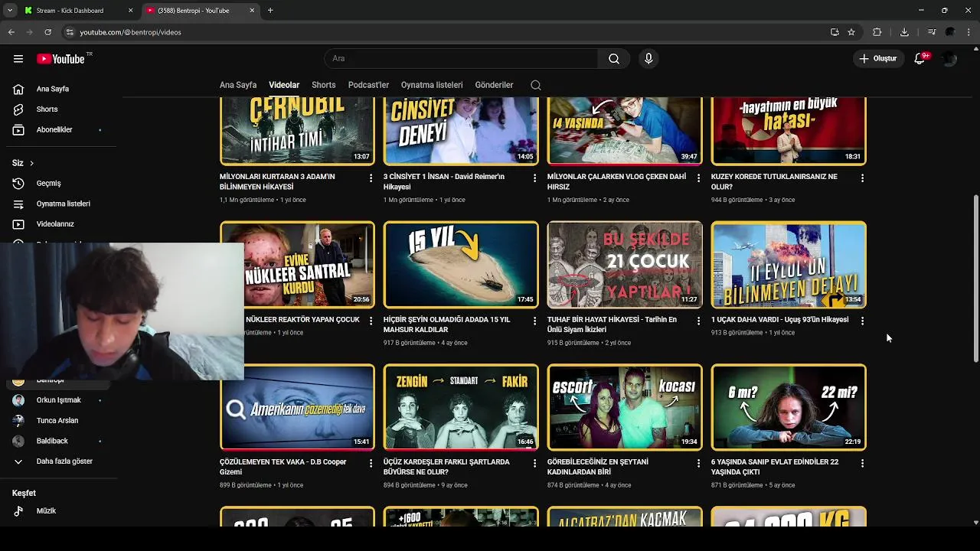Viewport: 980px width, 551px height.
Task: Open the Uçuş 93'ün Hikayesi video title
Action: (x=779, y=320)
